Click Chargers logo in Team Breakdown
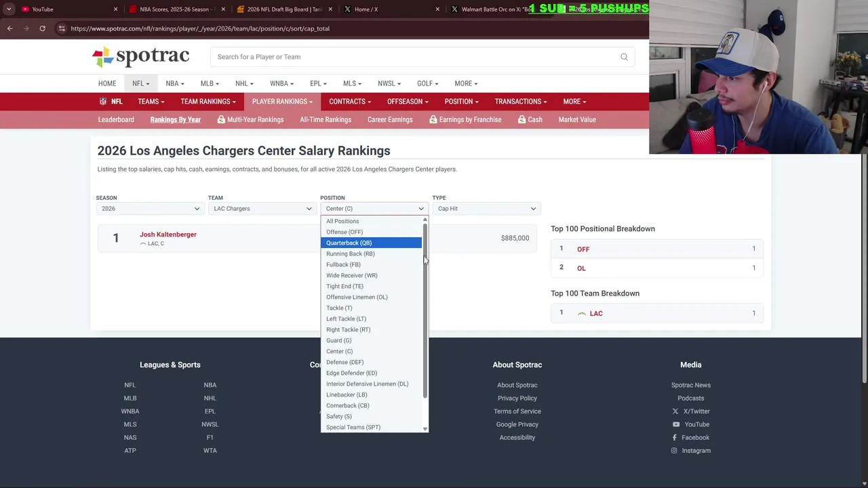The width and height of the screenshot is (868, 488). click(582, 313)
